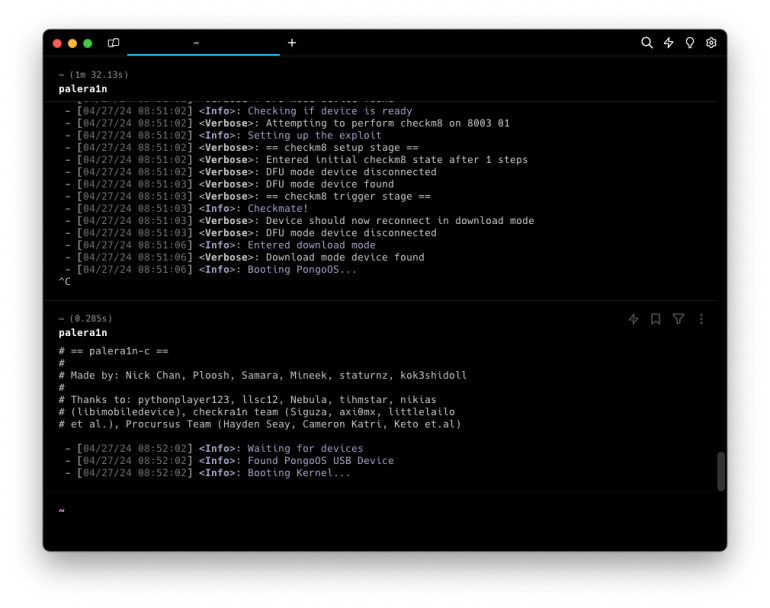
Task: Click the '^C' interrupt marker
Action: (64, 282)
